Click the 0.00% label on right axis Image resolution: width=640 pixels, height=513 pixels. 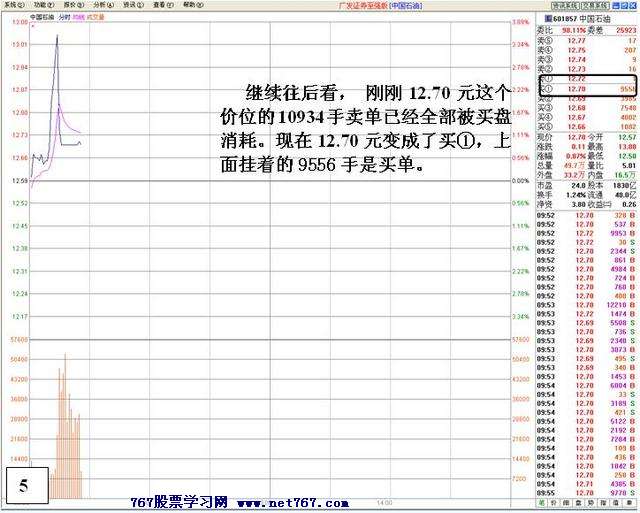pos(520,180)
